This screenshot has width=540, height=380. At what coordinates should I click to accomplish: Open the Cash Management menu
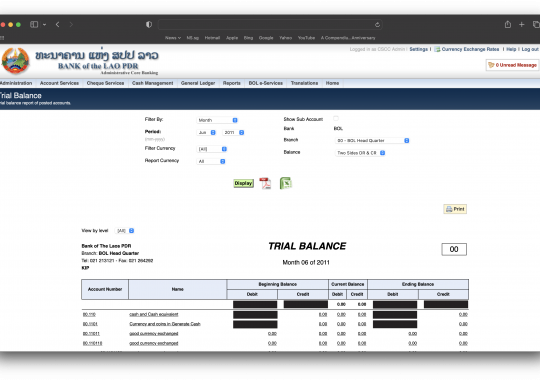pyautogui.click(x=153, y=83)
